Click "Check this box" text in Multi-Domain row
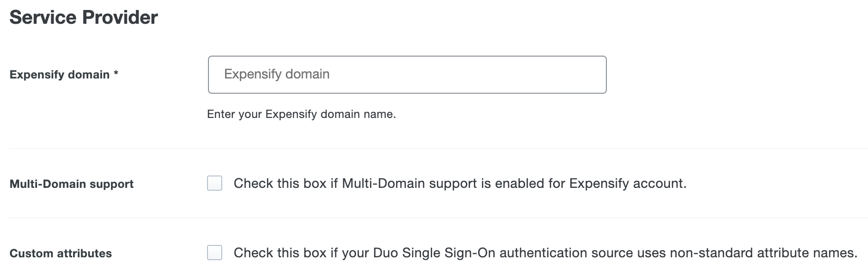The image size is (868, 273). [x=280, y=184]
